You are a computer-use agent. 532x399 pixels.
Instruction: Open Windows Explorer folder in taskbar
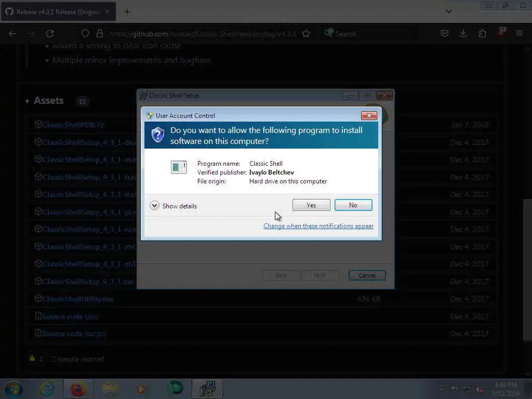pyautogui.click(x=110, y=389)
